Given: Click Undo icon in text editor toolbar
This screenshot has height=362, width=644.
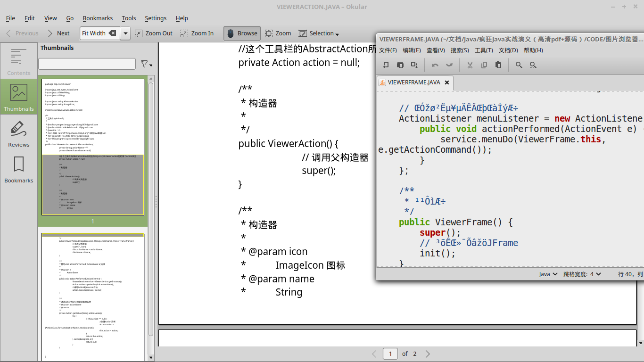Looking at the screenshot, I should click(x=435, y=65).
